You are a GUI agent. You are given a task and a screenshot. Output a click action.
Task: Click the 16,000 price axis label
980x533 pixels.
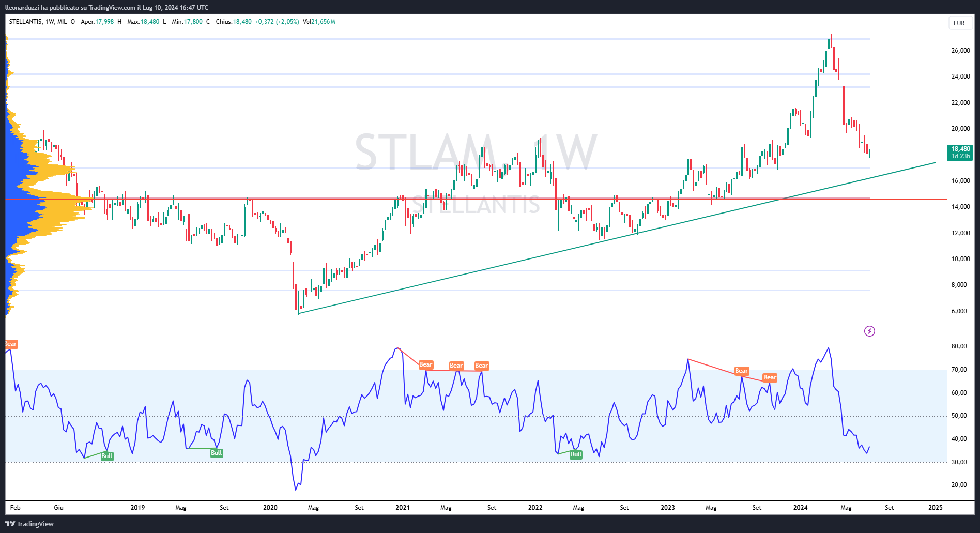tap(961, 181)
